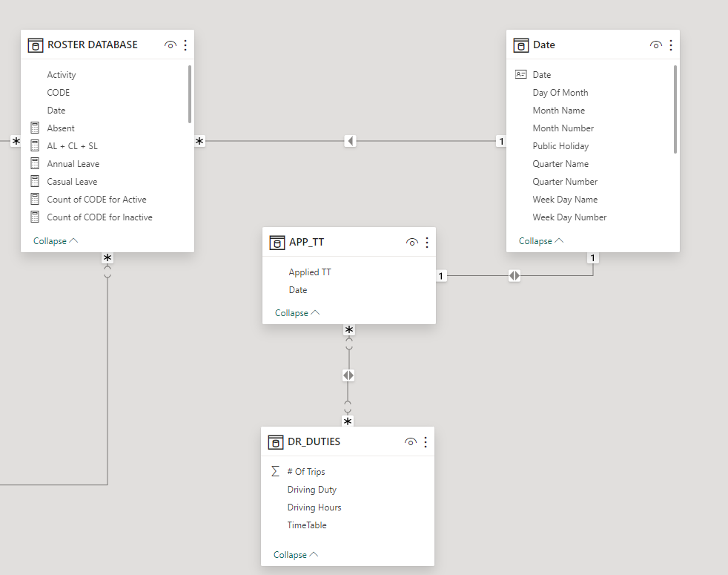Toggle visibility eye on APP_TT table
This screenshot has height=575, width=728.
pyautogui.click(x=412, y=242)
